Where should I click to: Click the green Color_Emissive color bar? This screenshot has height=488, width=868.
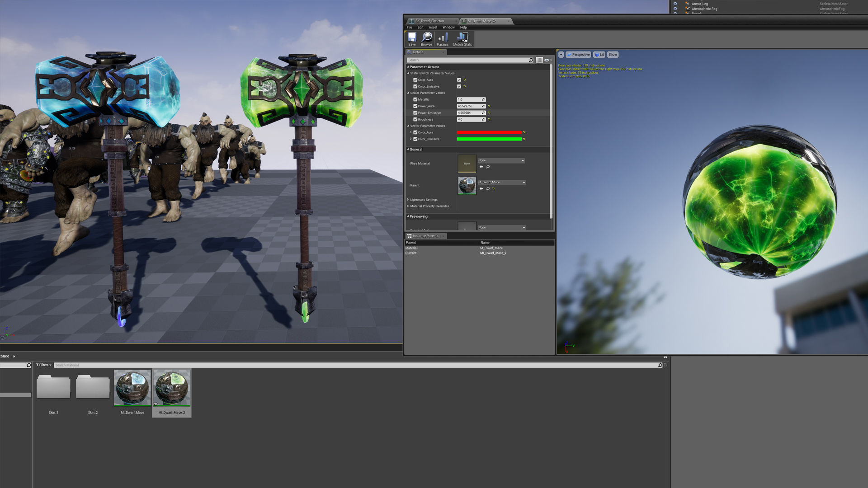pyautogui.click(x=489, y=139)
